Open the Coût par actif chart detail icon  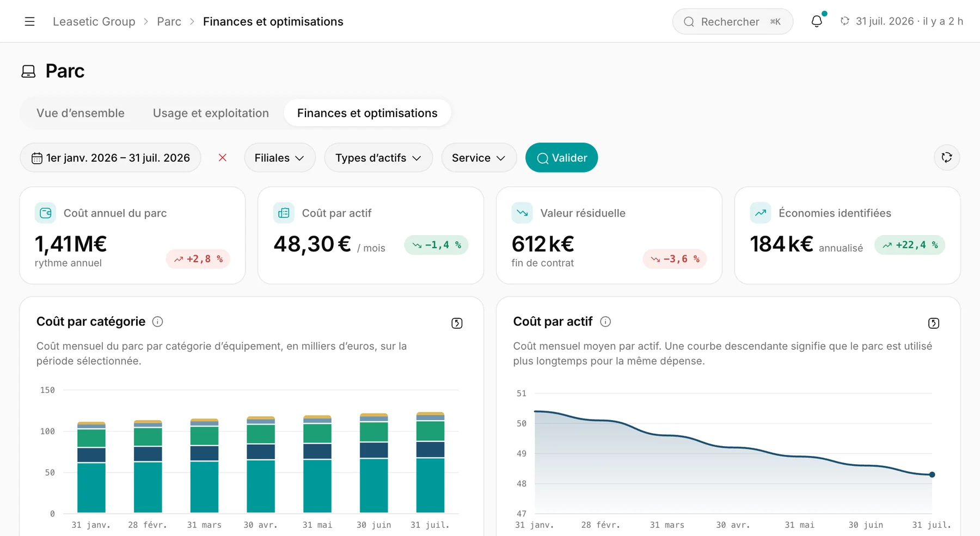pyautogui.click(x=934, y=323)
